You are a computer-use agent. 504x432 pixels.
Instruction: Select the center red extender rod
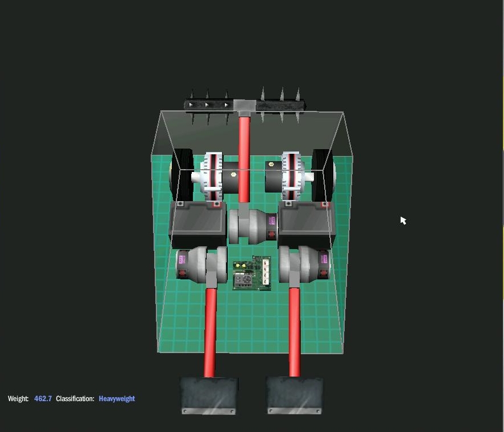pyautogui.click(x=244, y=159)
